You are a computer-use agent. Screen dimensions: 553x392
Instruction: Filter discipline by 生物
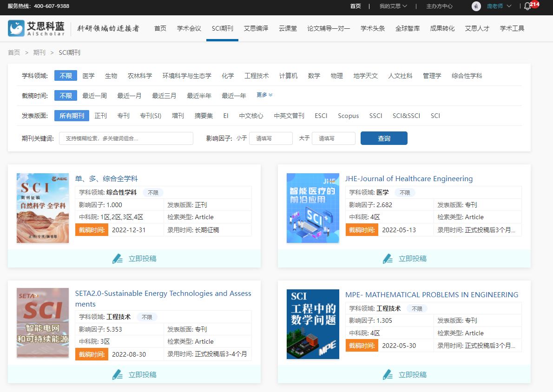point(111,76)
